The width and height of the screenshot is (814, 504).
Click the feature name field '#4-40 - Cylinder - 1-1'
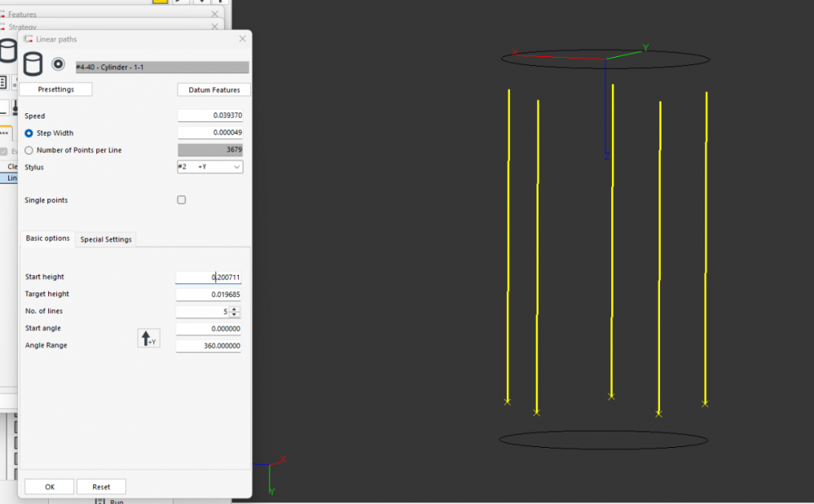(162, 68)
